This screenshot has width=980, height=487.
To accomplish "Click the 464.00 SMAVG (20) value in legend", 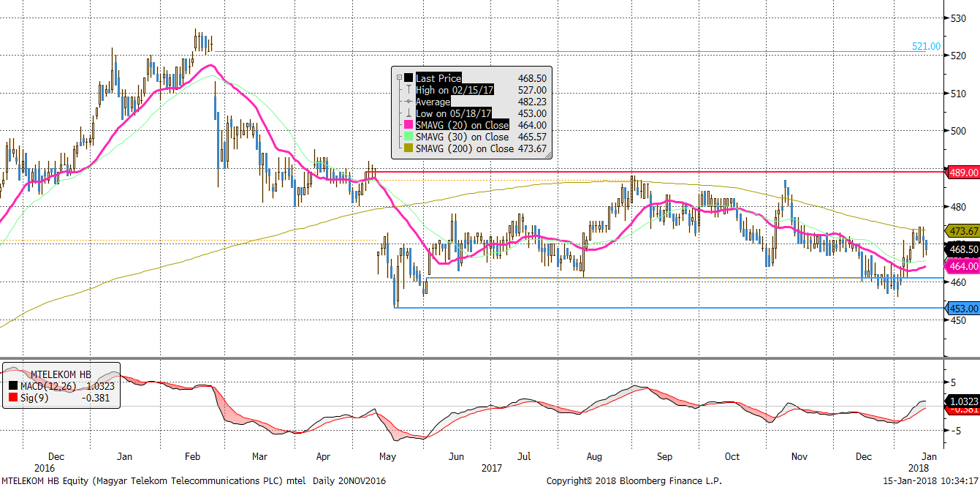I will pos(531,125).
